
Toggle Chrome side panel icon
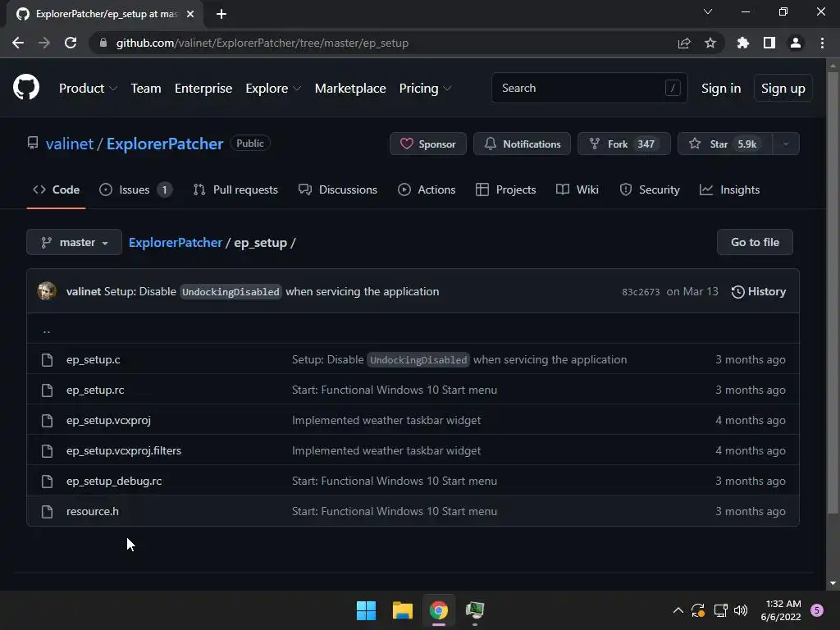click(x=769, y=43)
